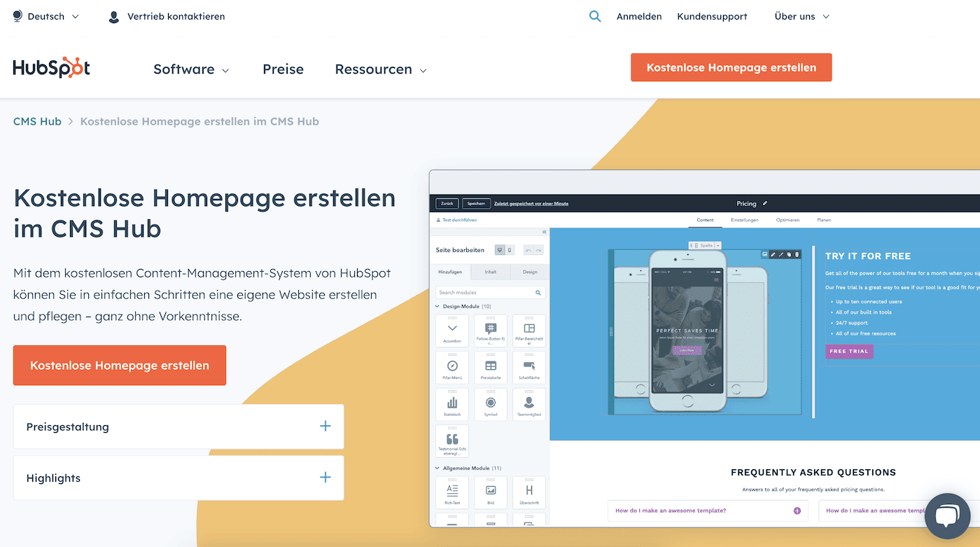The height and width of the screenshot is (547, 980).
Task: Click the person icon beside Vertrieb kontaktieren
Action: pyautogui.click(x=114, y=16)
